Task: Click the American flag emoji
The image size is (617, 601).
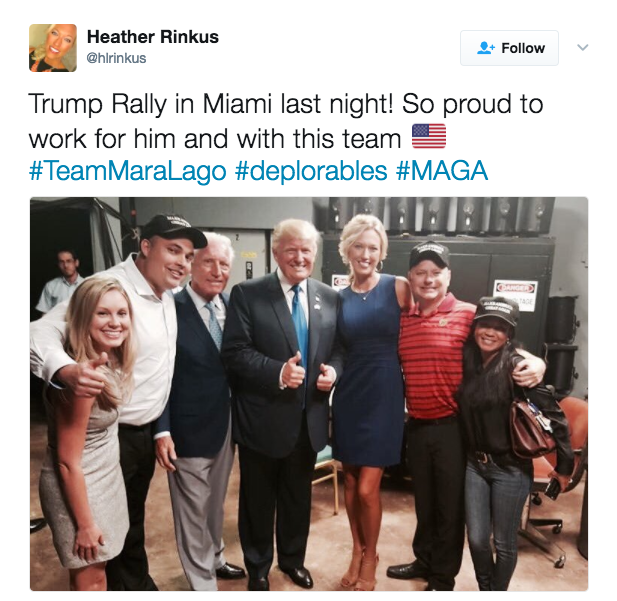Action: [x=429, y=136]
